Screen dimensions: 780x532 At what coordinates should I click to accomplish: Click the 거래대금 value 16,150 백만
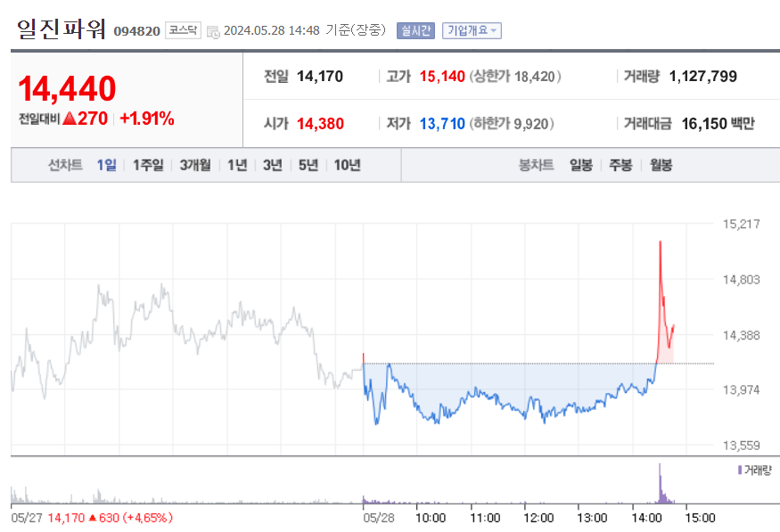pyautogui.click(x=718, y=124)
